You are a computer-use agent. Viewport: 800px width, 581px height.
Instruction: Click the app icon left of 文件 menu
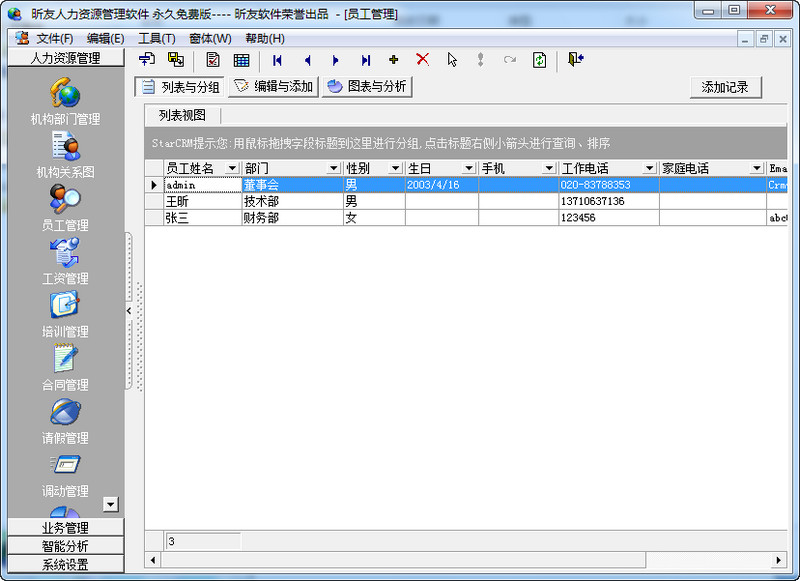pyautogui.click(x=22, y=38)
